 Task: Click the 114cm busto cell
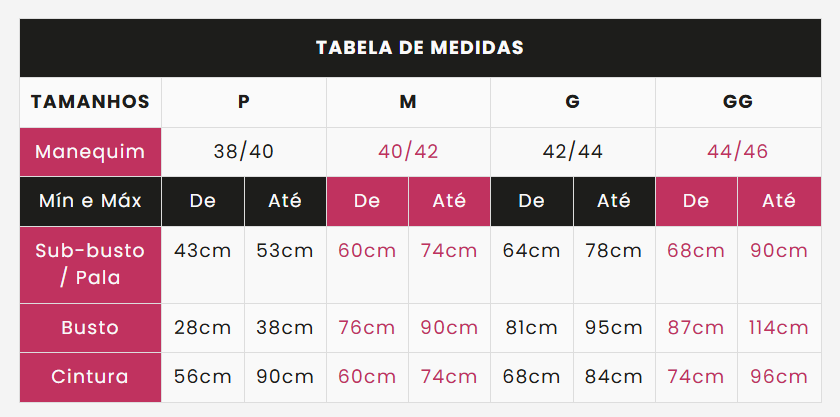pos(779,328)
